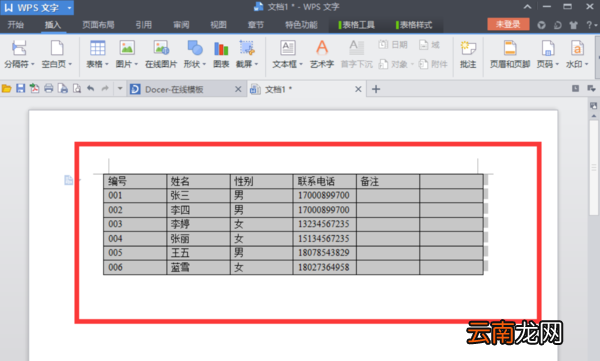Click the open folder icon in quick toolbar
Viewport: 600px width, 361px height.
pos(7,89)
